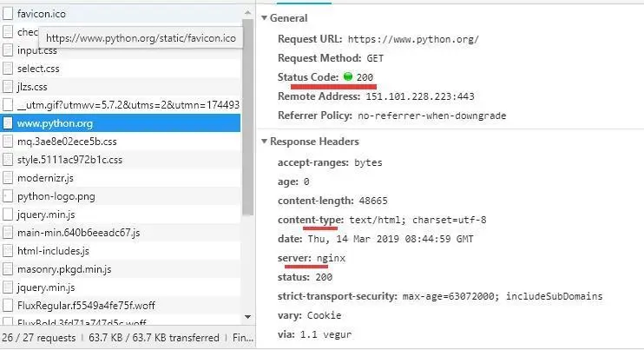Select the style.5111ac972b1c.css request

[x=121, y=160]
